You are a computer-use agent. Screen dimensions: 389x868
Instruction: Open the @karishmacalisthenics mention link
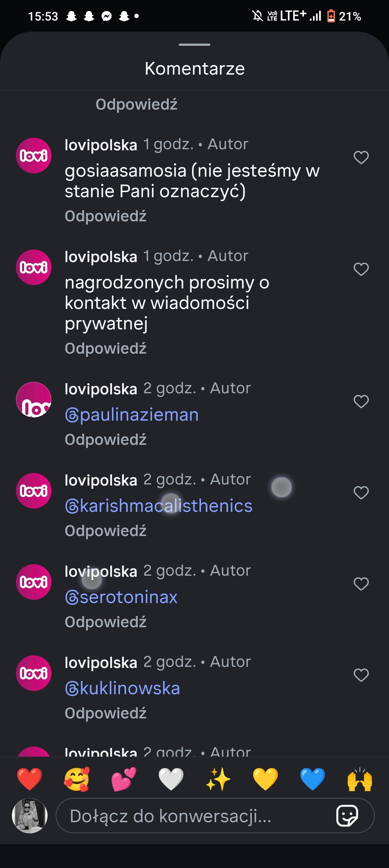[159, 506]
